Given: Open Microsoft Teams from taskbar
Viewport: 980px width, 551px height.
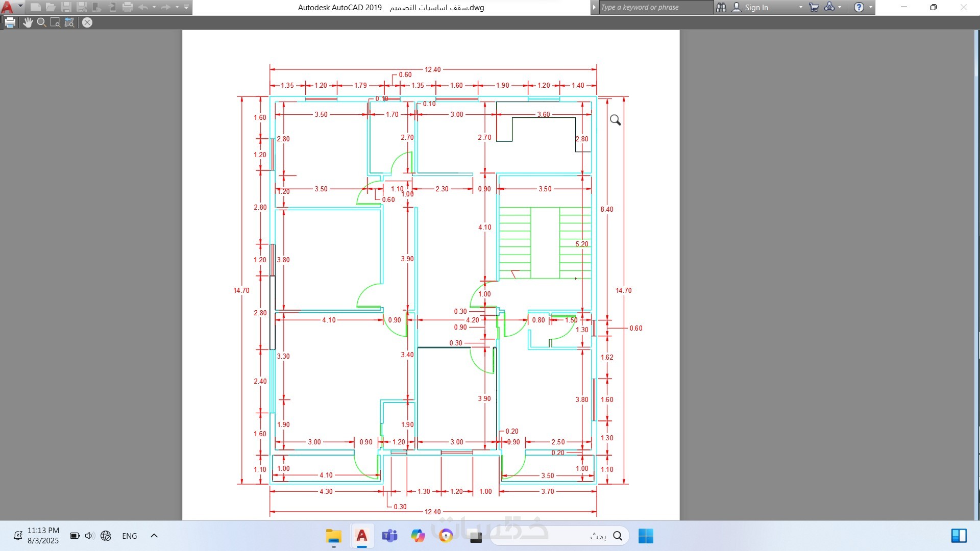Looking at the screenshot, I should click(x=390, y=536).
